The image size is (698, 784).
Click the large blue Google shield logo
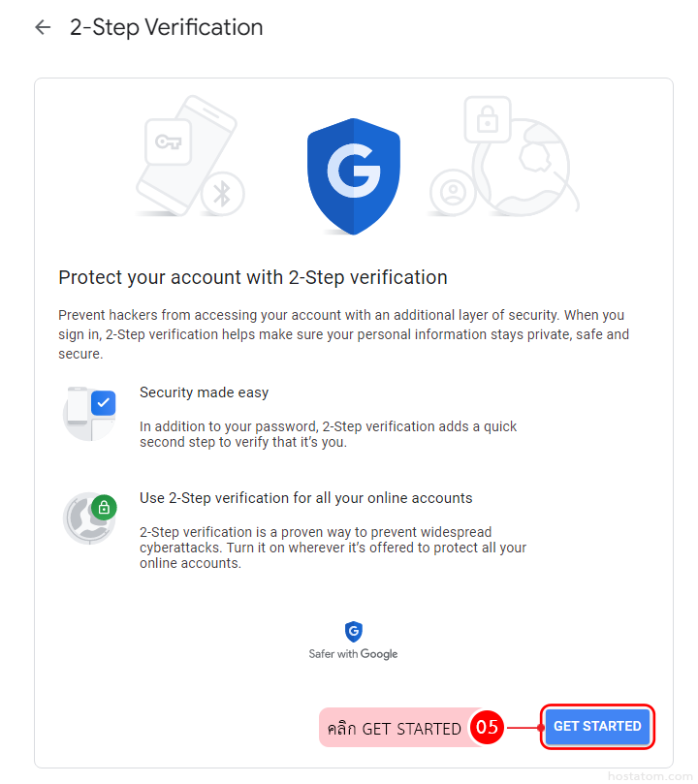tap(354, 175)
